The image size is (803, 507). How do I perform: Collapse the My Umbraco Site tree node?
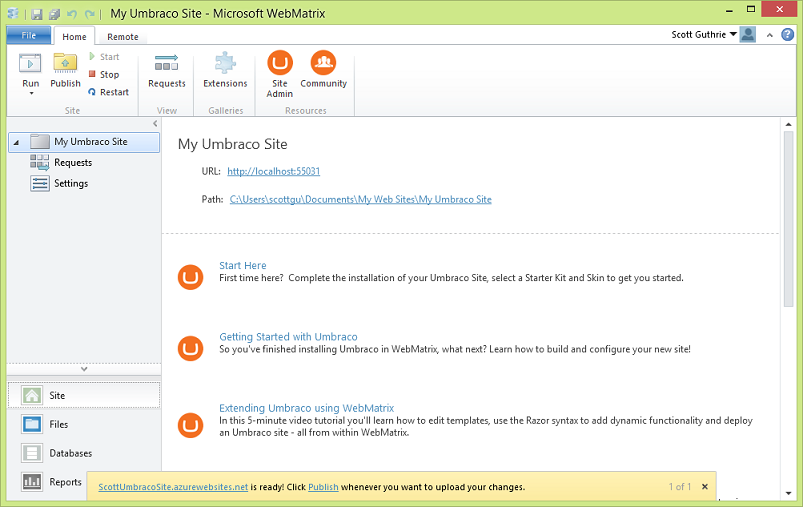(x=16, y=142)
